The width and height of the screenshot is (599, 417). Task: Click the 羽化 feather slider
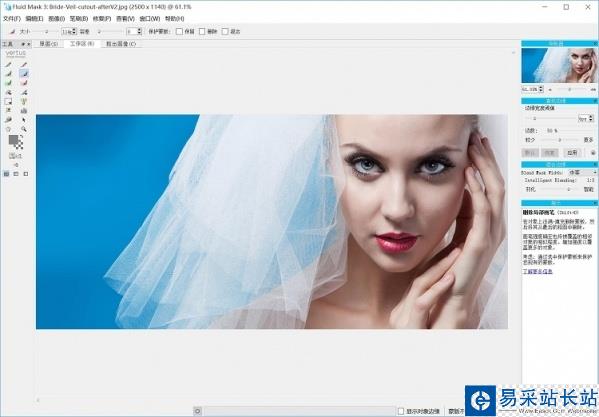[x=560, y=189]
